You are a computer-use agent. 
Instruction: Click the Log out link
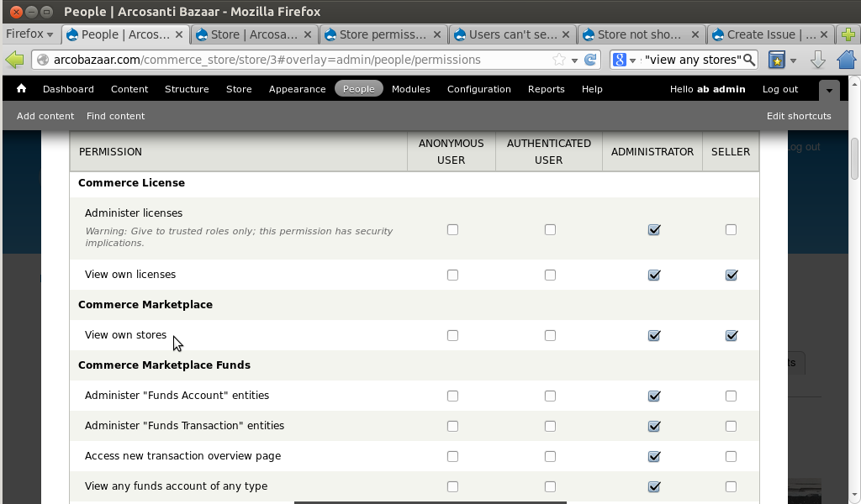click(779, 89)
